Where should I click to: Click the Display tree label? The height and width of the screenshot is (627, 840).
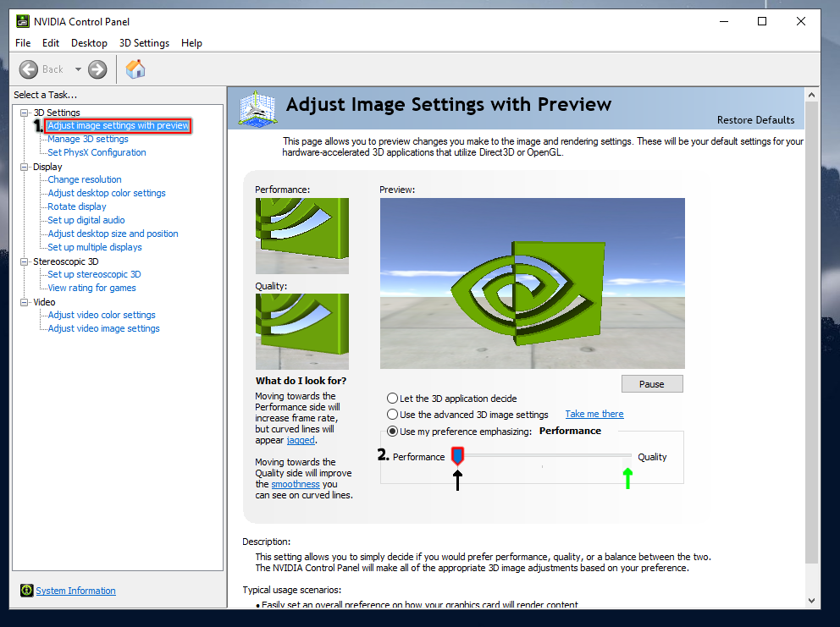47,167
